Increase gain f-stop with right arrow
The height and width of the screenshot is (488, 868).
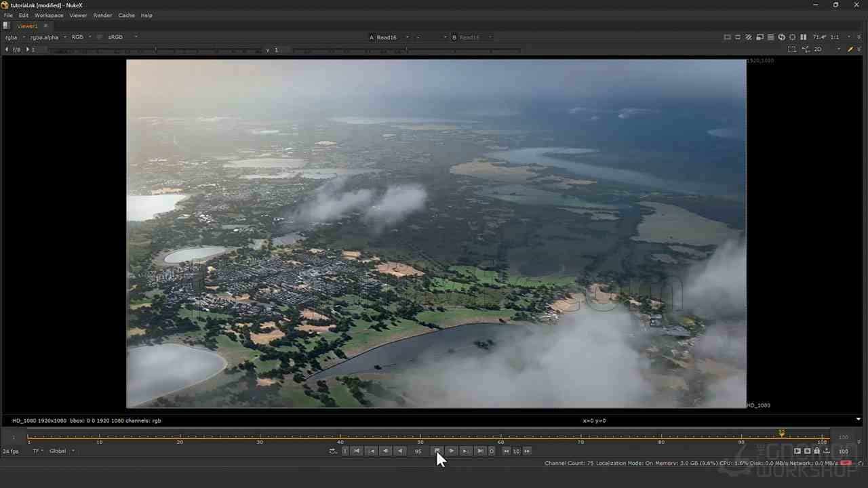28,49
